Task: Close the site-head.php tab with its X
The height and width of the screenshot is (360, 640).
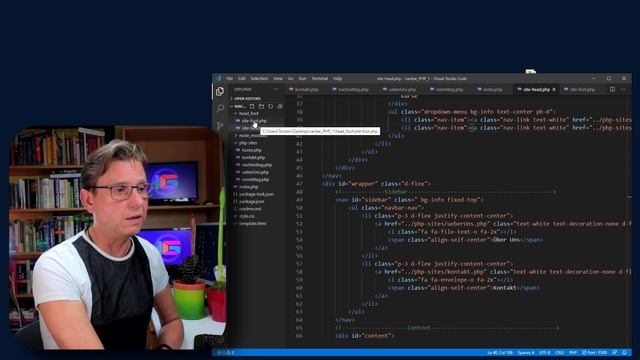Action: [x=554, y=89]
